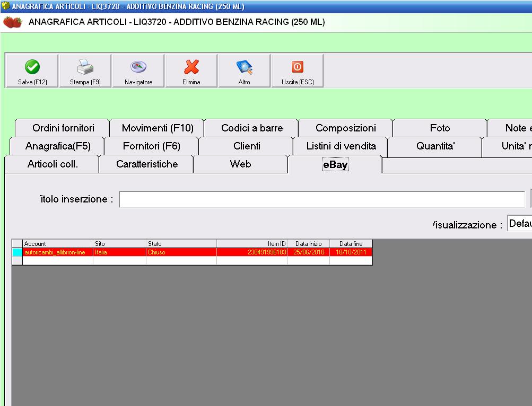This screenshot has height=406, width=532.
Task: Select the Clienti tab
Action: pos(247,146)
